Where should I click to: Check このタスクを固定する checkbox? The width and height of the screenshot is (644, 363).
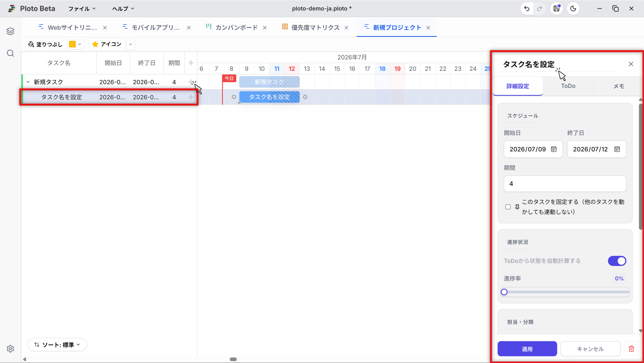[x=508, y=207]
